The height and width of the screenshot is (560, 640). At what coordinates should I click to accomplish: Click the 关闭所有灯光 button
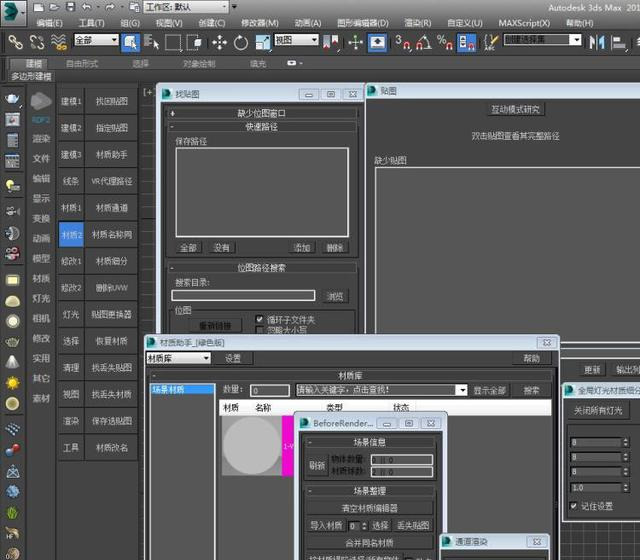597,410
